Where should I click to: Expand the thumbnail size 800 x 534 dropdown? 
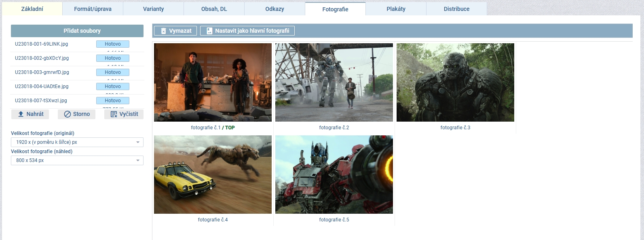(77, 160)
